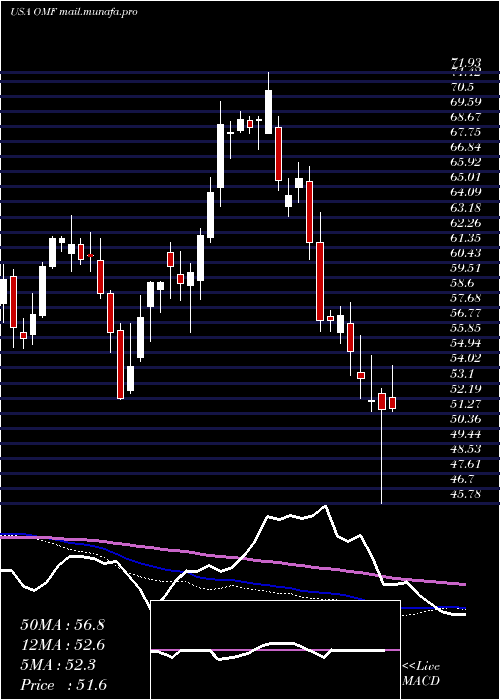Image resolution: width=500 pixels, height=700 pixels.
Task: Click the 60.43 price axis label
Action: 467,253
